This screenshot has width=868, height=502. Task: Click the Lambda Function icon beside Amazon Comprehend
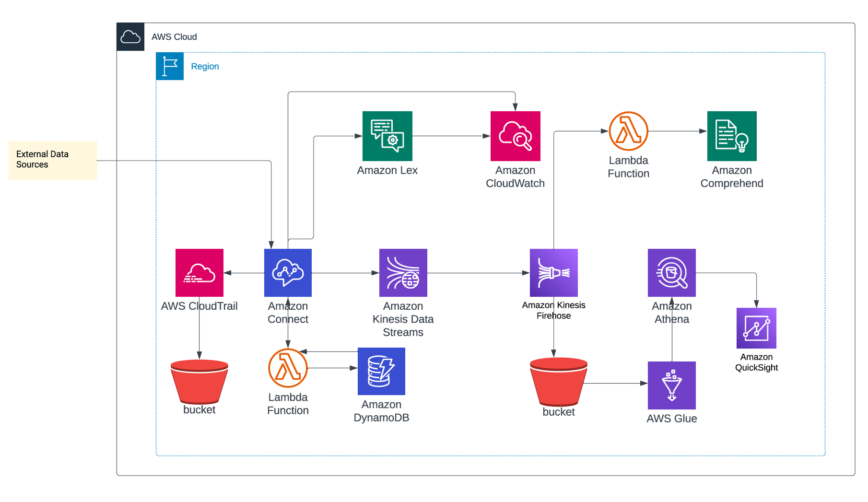point(628,131)
